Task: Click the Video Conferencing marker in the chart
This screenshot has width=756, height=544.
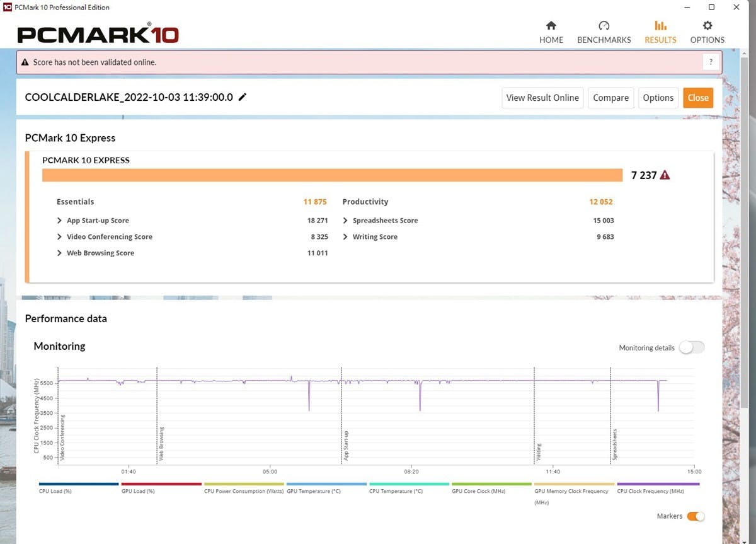Action: tap(62, 437)
